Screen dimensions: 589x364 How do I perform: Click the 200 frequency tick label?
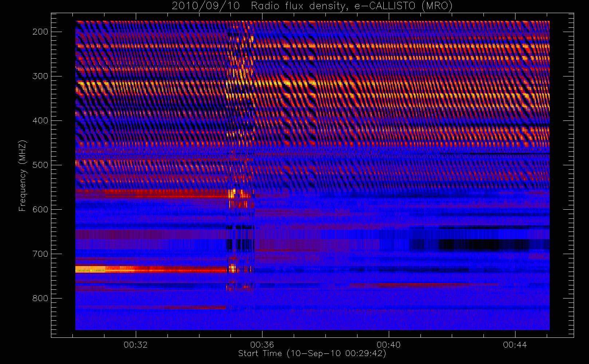tap(40, 32)
